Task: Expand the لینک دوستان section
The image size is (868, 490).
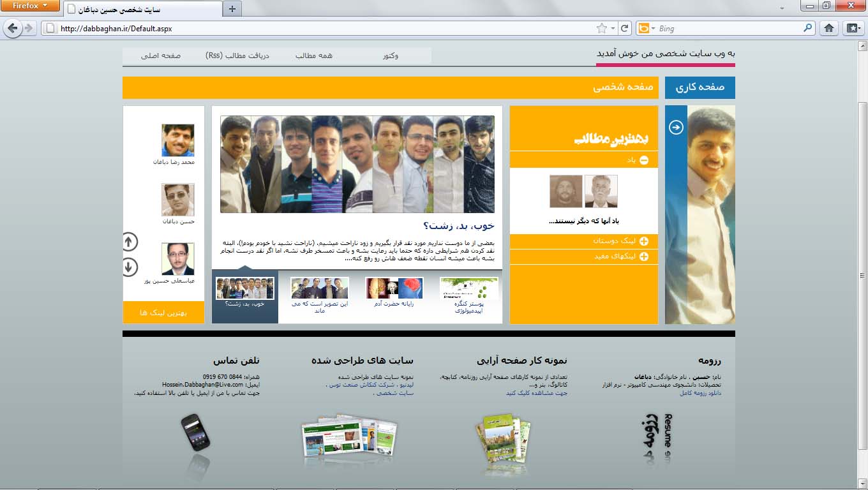Action: (643, 241)
